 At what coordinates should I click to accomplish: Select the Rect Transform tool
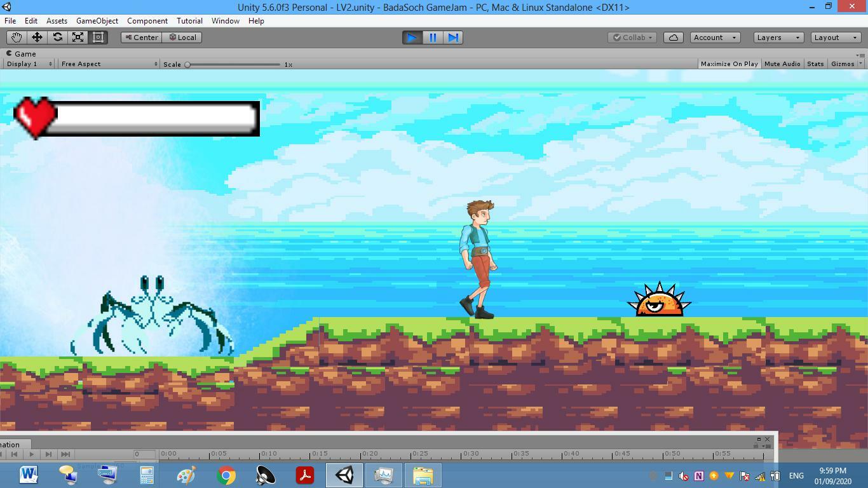click(x=98, y=37)
